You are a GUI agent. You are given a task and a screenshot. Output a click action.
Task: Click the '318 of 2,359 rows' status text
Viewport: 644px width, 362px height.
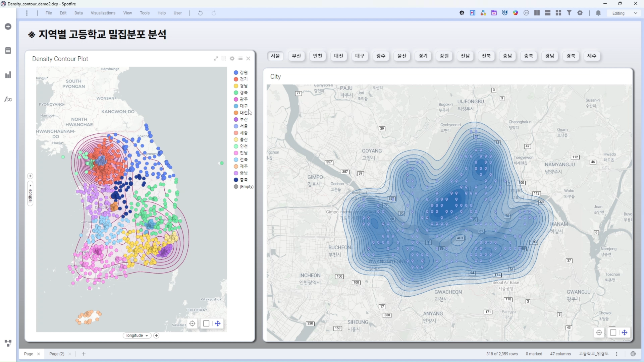[x=502, y=354]
